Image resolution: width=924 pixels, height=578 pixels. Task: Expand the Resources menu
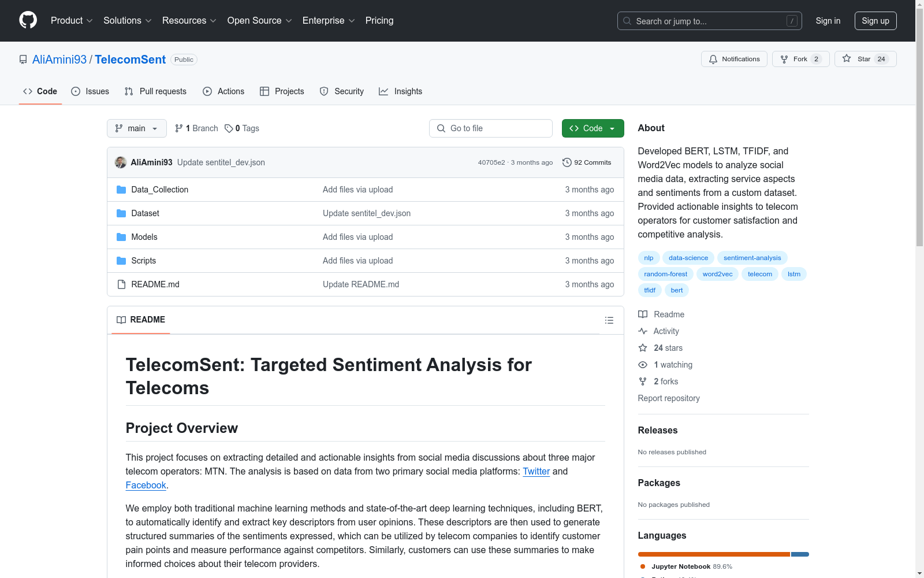[x=189, y=20]
